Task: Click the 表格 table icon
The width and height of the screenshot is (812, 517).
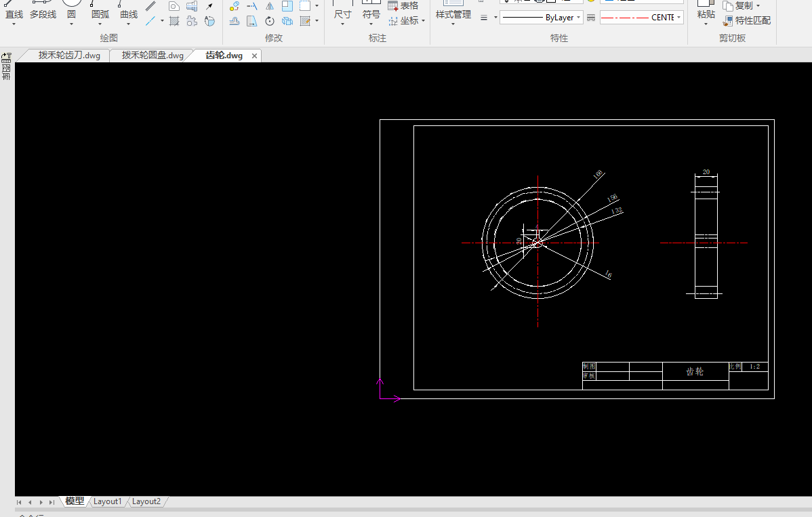Action: [393, 6]
